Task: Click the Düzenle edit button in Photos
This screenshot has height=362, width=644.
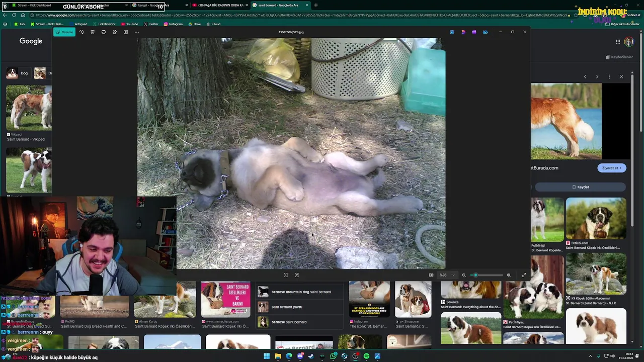Action: coord(64,32)
